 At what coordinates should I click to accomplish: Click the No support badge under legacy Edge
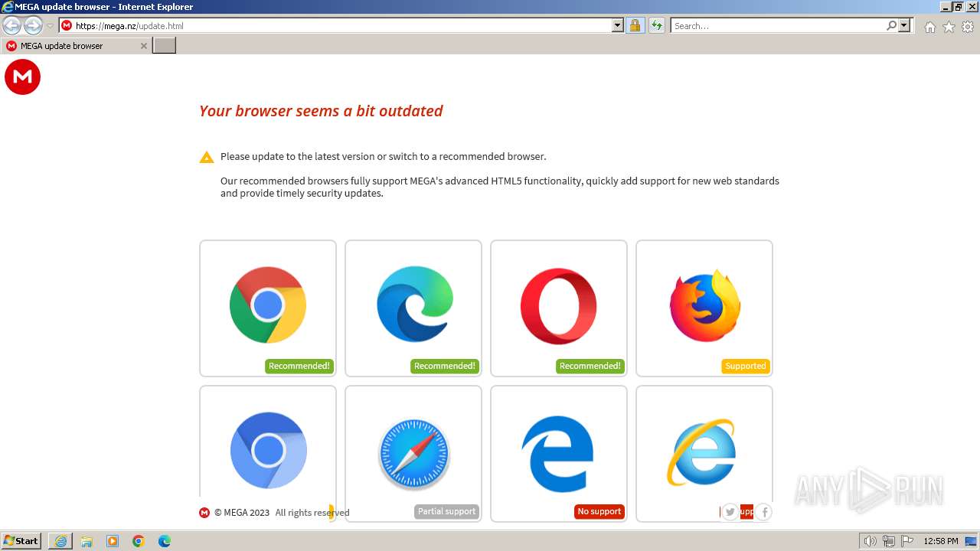click(599, 511)
